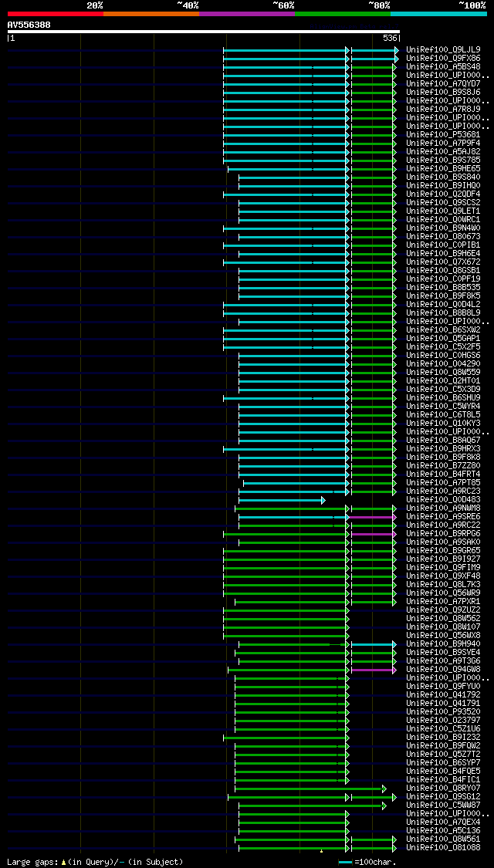Select the UniRef100_Q9FIM9 label

(443, 567)
